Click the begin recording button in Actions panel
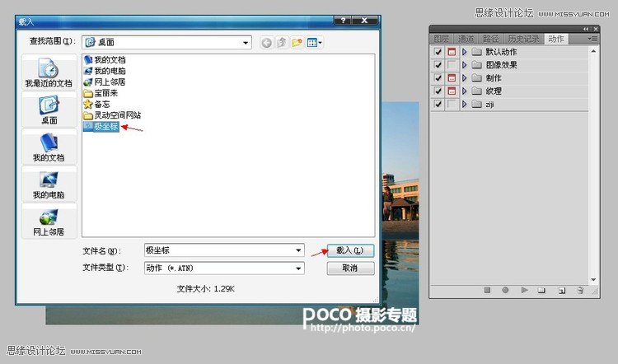618x364 pixels. [505, 290]
